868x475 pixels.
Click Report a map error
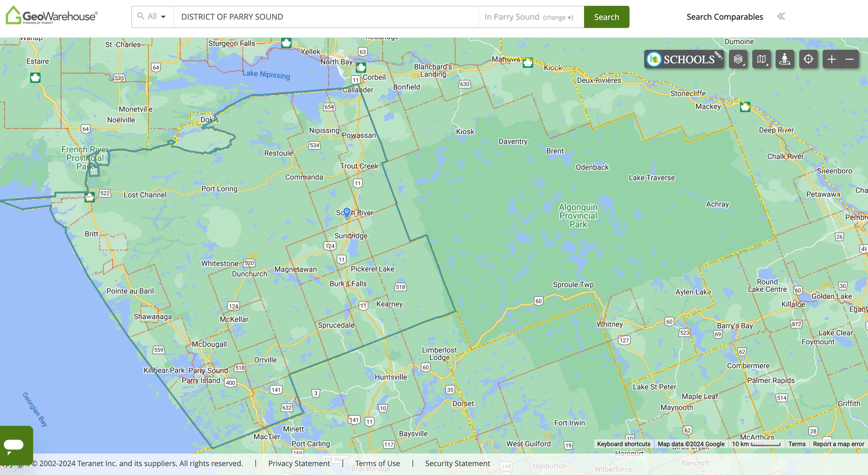pyautogui.click(x=838, y=444)
